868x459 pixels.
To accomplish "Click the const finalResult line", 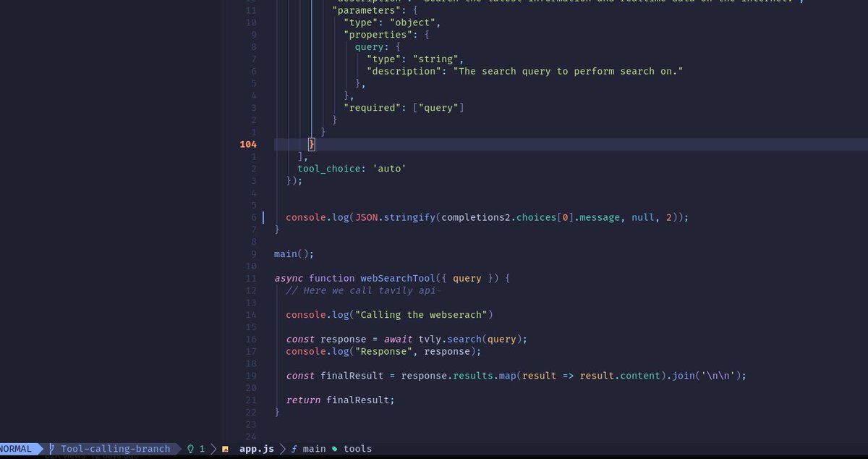I will pyautogui.click(x=516, y=376).
